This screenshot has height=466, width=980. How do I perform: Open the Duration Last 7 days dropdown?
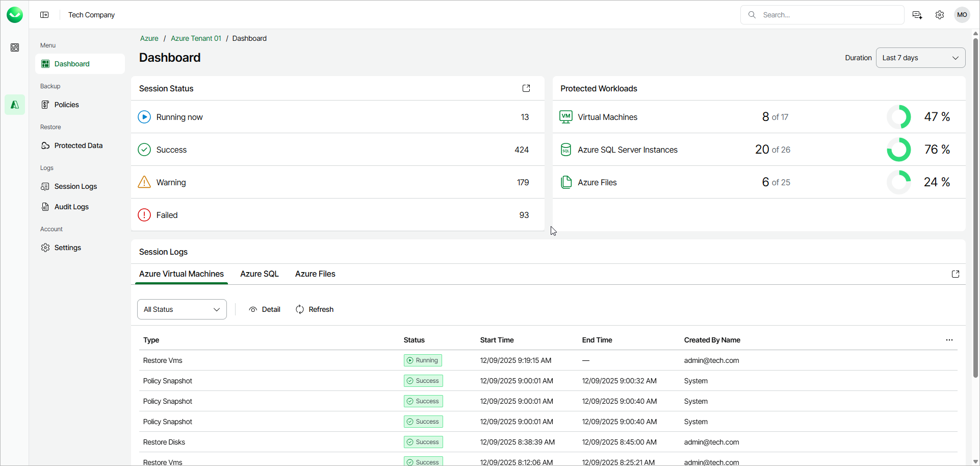[921, 58]
